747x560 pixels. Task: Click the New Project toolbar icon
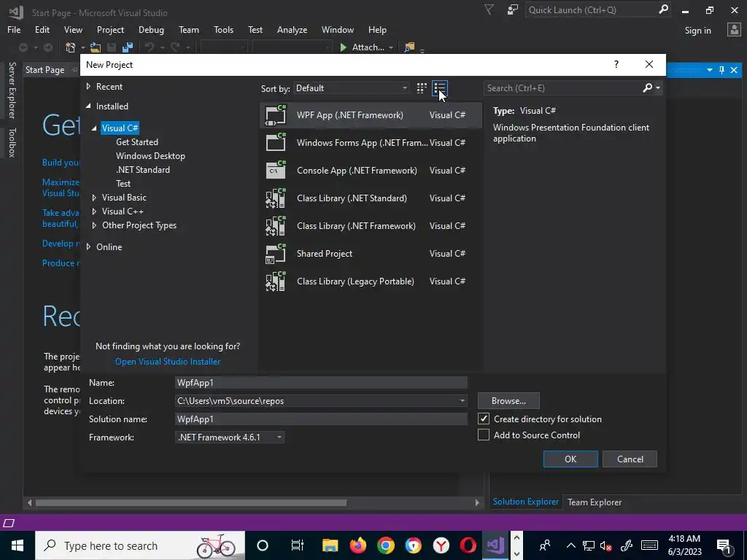coord(71,47)
